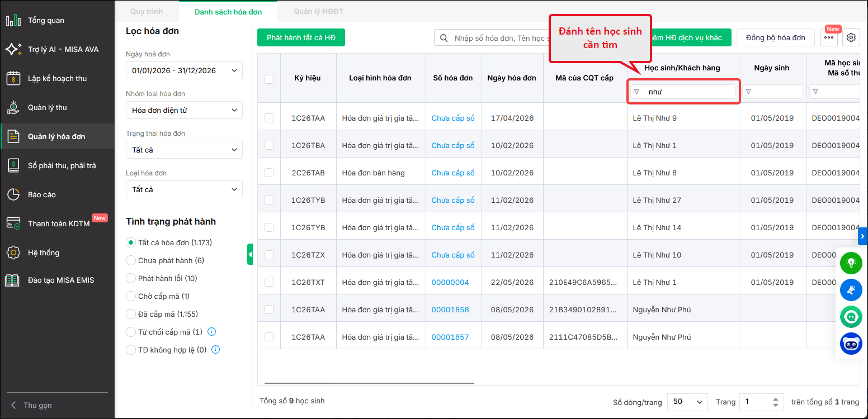Tick the checkbox for Lê Thị Như 8 row
868x419 pixels.
269,173
